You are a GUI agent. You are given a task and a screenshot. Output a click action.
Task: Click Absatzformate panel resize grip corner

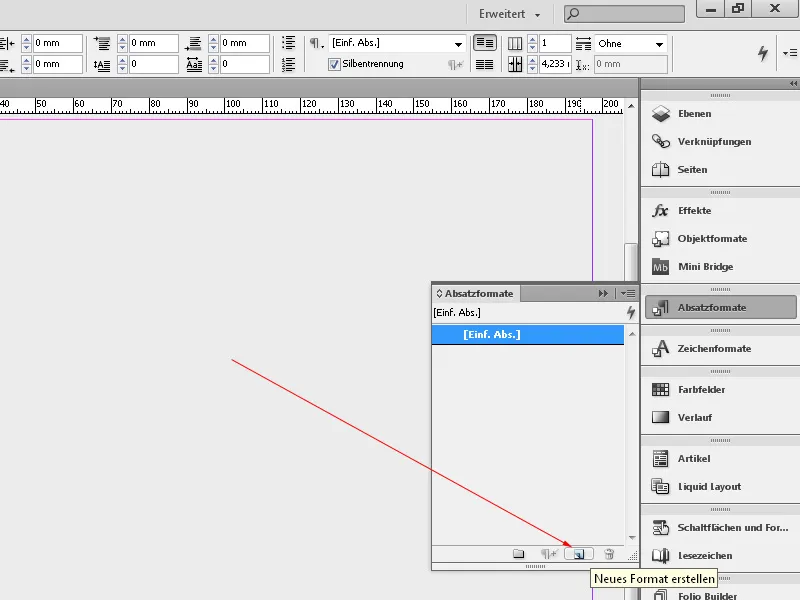(x=633, y=556)
